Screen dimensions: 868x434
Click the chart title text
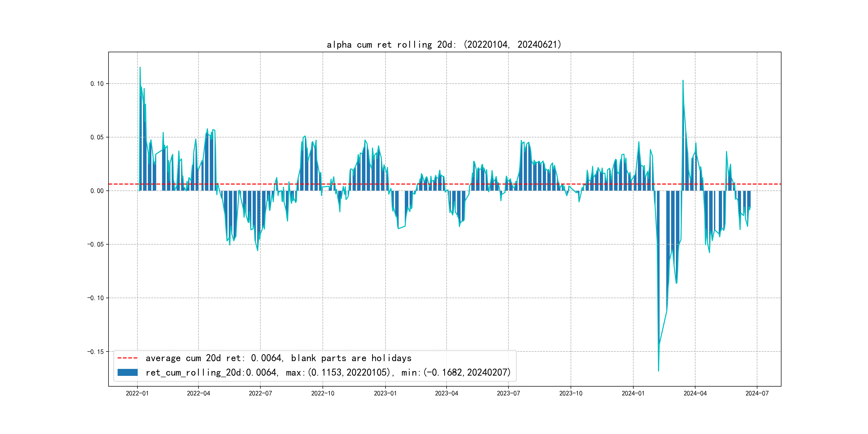[444, 44]
